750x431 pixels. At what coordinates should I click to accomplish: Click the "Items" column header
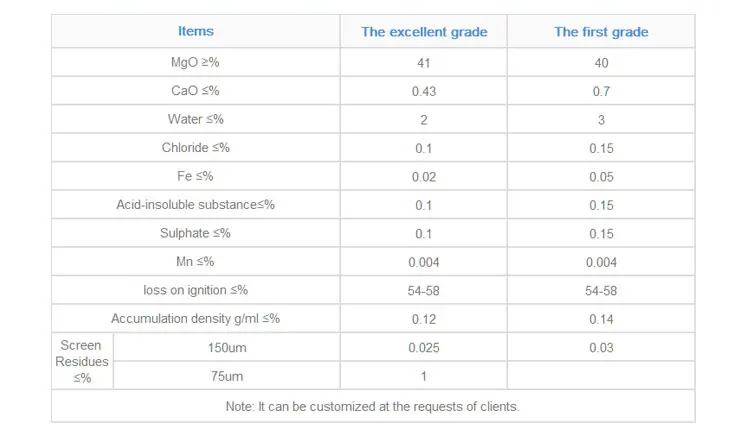(x=195, y=32)
